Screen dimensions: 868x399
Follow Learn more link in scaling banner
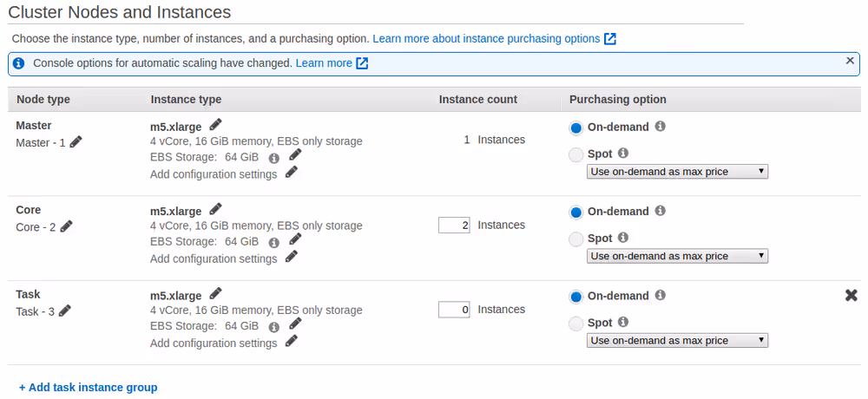tap(324, 63)
